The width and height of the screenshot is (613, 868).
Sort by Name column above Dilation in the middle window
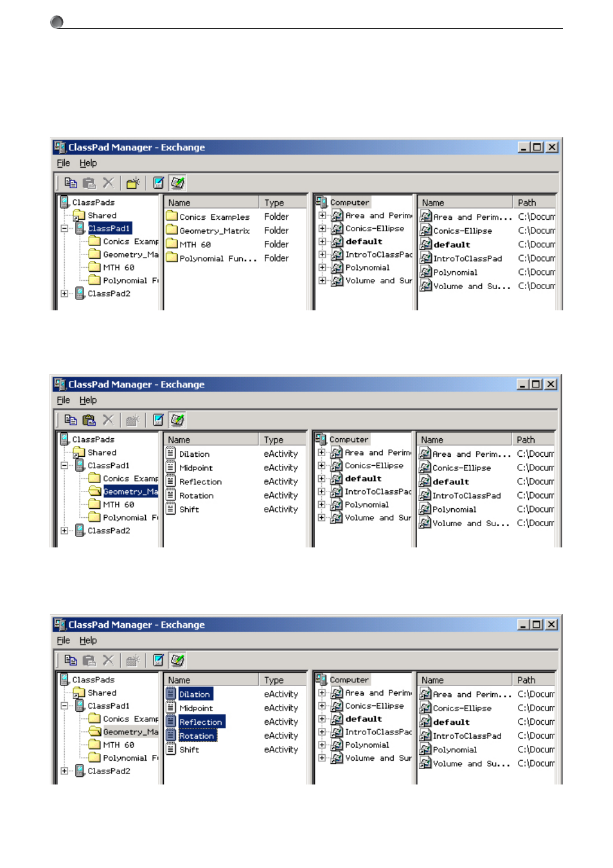pos(211,439)
